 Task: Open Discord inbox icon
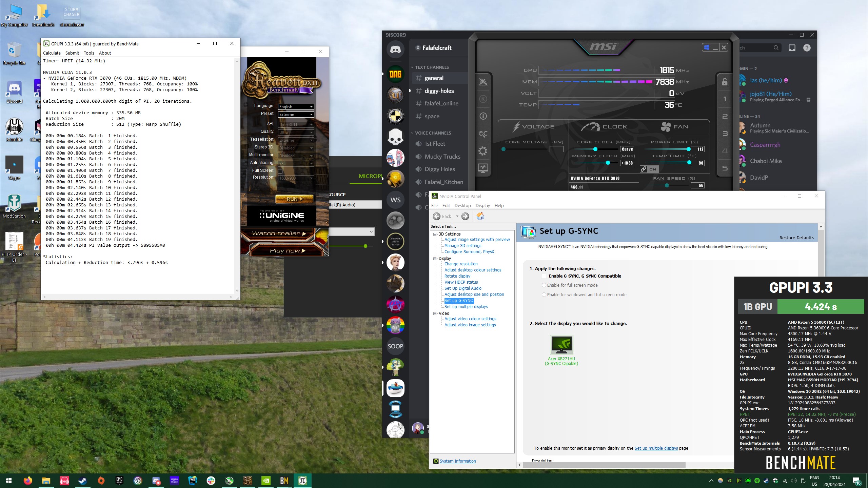[792, 48]
